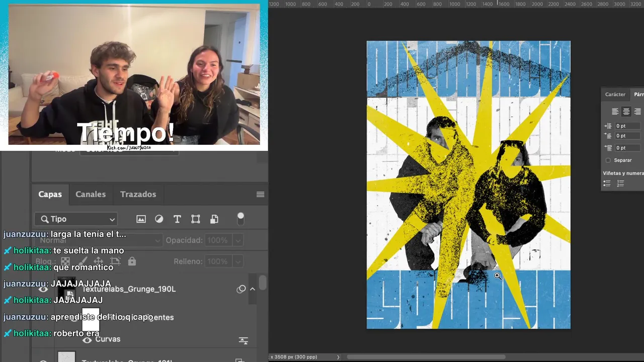Click the lock position move icon
This screenshot has height=362, width=644.
98,261
